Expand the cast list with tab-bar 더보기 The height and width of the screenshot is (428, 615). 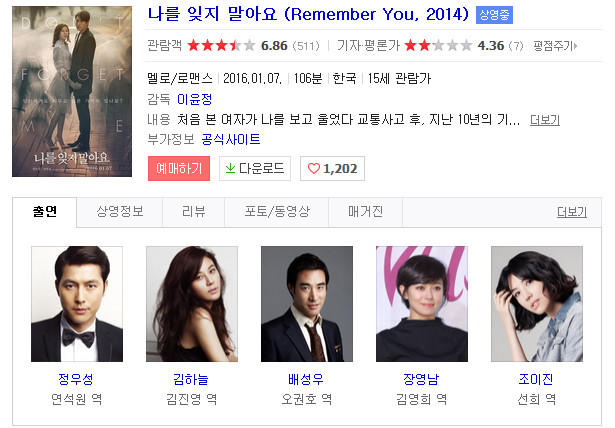(x=572, y=212)
